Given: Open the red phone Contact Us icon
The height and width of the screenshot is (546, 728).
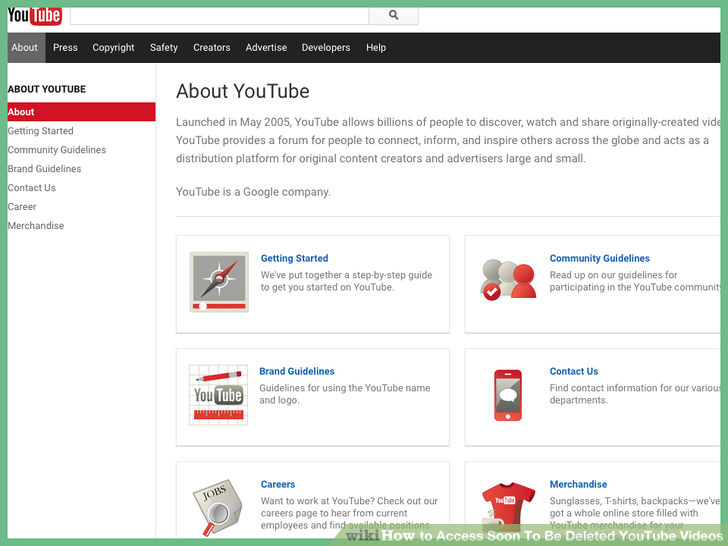Looking at the screenshot, I should click(507, 395).
